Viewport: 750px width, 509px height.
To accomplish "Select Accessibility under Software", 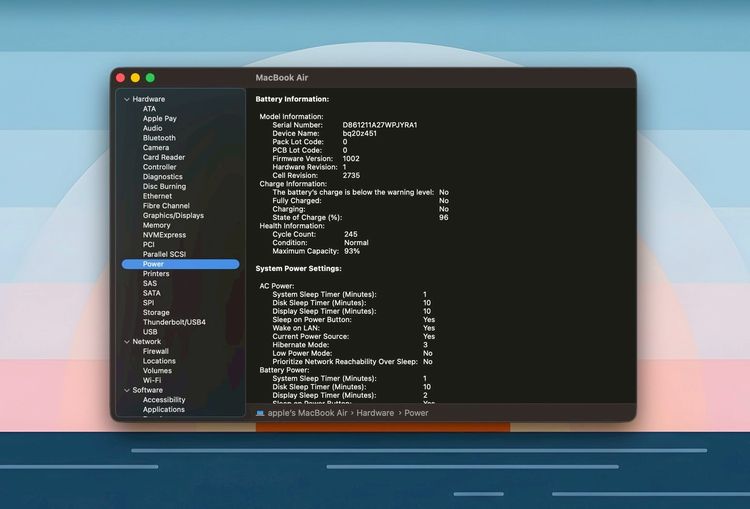I will click(164, 400).
